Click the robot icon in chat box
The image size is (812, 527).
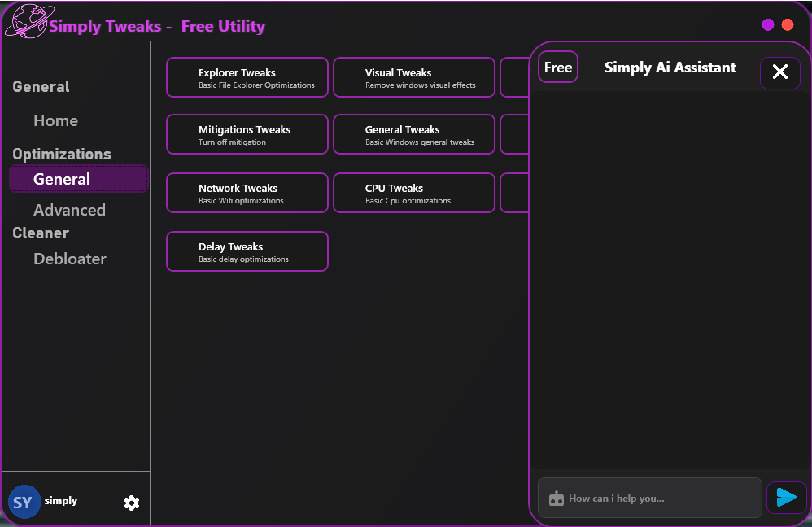coord(557,499)
